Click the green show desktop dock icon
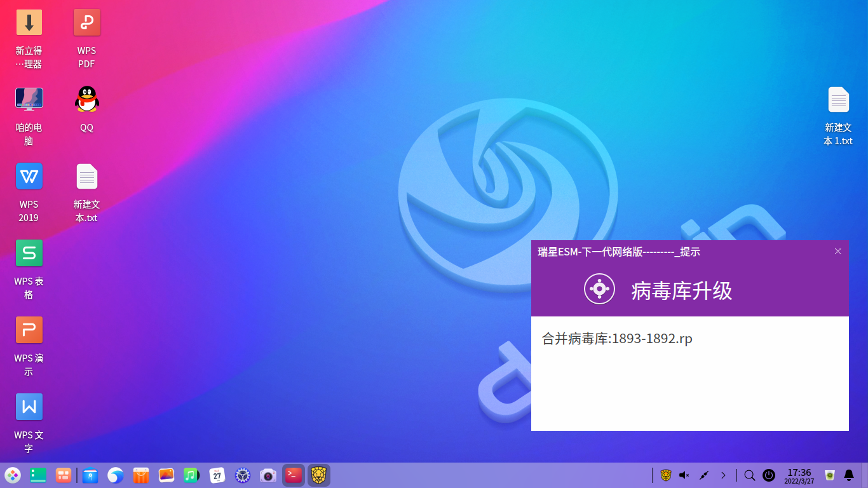Image resolution: width=868 pixels, height=488 pixels. (38, 475)
